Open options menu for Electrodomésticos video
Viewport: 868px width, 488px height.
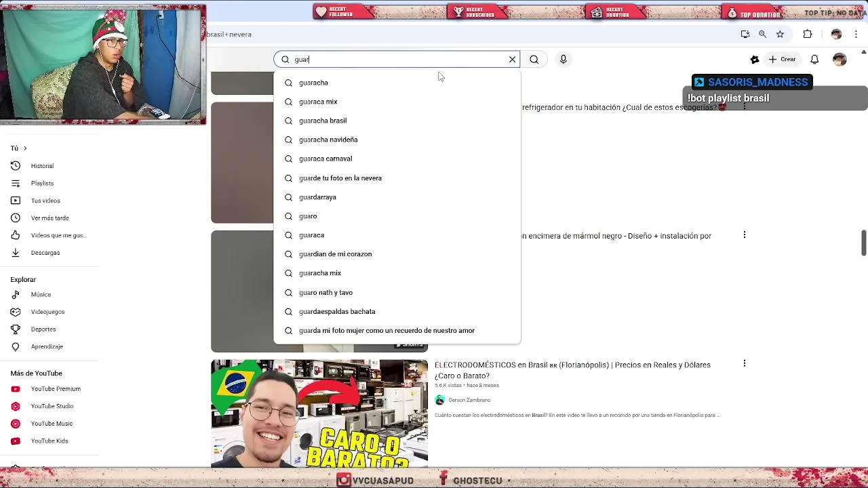click(745, 364)
